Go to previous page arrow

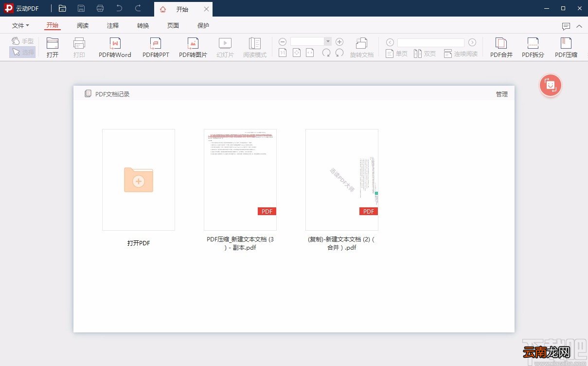tap(389, 42)
